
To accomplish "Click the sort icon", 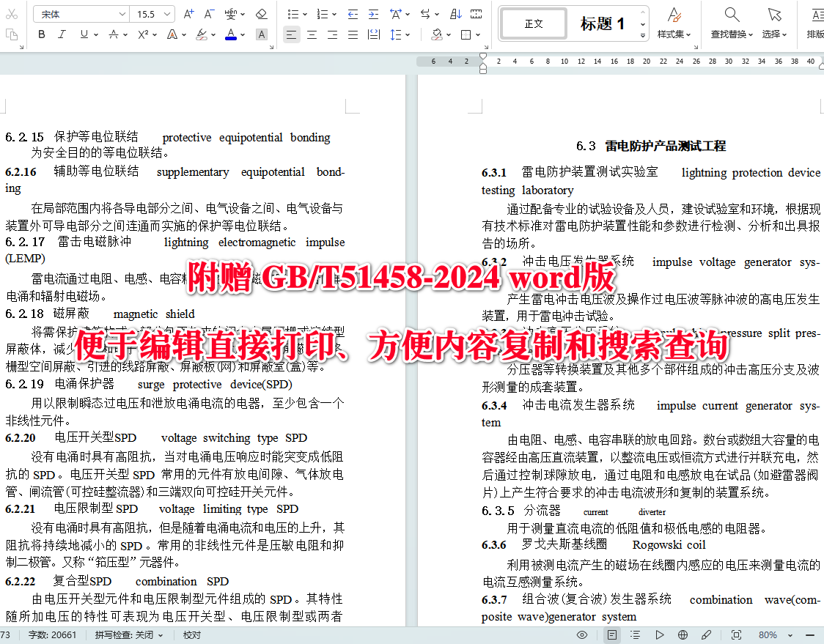I will (455, 14).
